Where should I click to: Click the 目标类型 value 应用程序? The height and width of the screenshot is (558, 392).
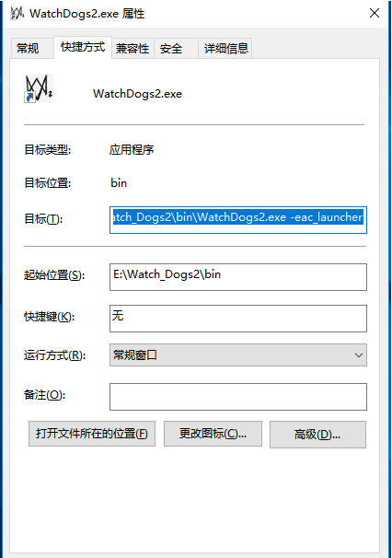click(132, 150)
